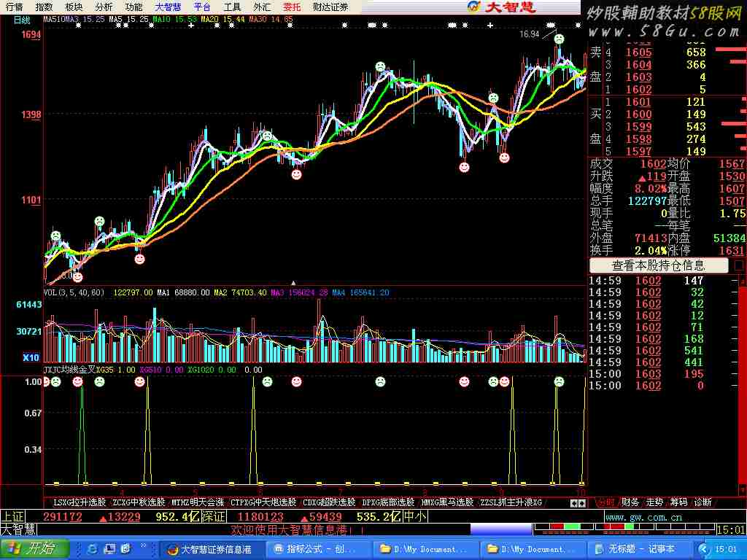This screenshot has width=747, height=560.
Task: Switch to 大智慧证券信息港 taskbar window
Action: [211, 549]
